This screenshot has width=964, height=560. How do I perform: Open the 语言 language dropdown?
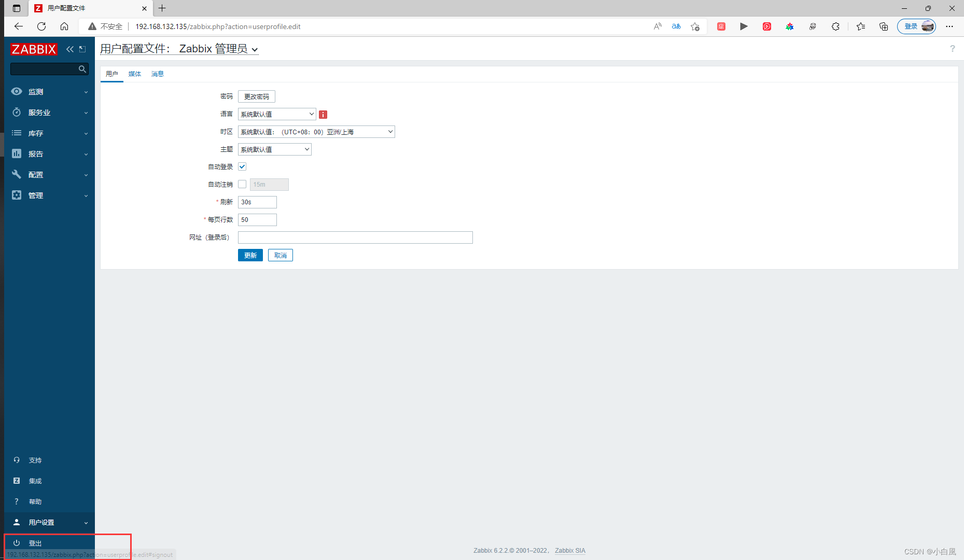(277, 114)
